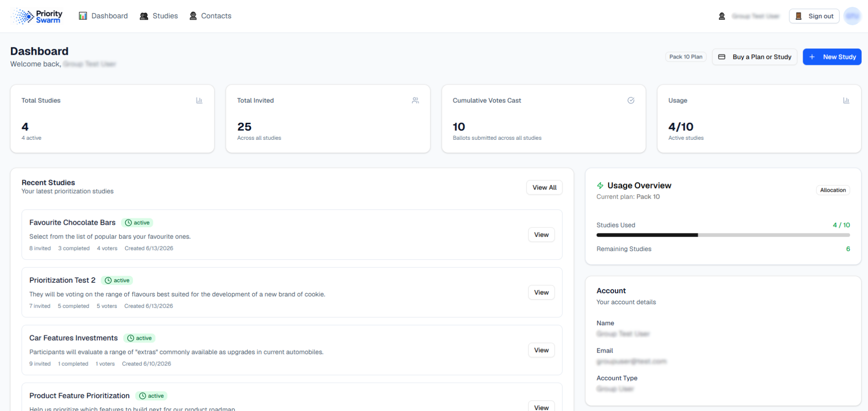This screenshot has height=411, width=868.
Task: Click the clock icon on Prioritization Test 2 status
Action: click(x=108, y=280)
